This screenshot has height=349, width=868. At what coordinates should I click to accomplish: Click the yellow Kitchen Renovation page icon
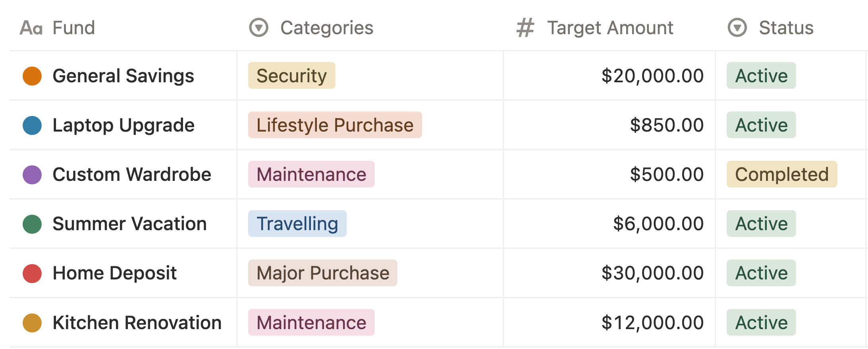[32, 322]
